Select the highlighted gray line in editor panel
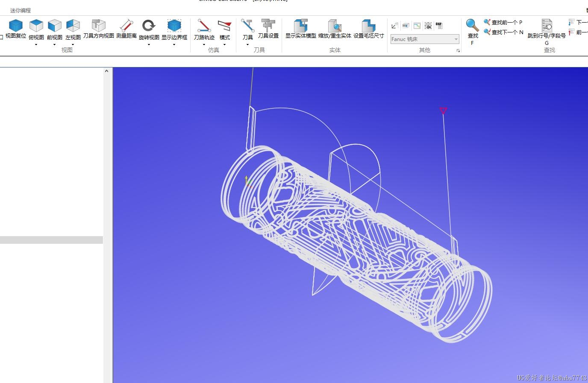 pos(51,240)
